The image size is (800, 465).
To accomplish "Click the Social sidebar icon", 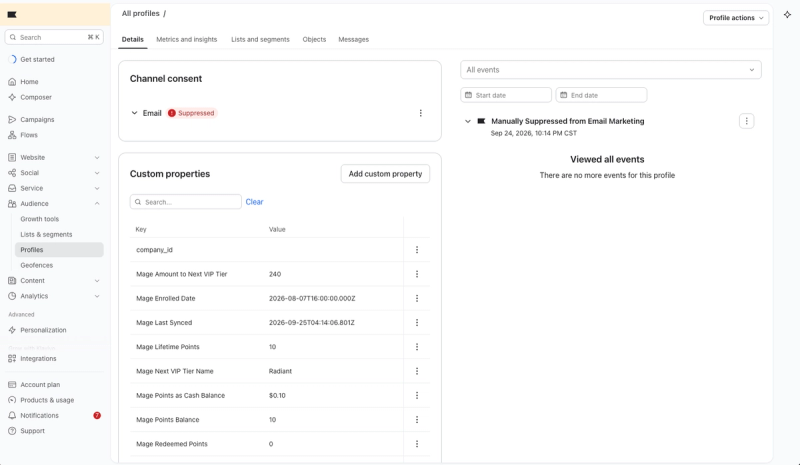I will pyautogui.click(x=12, y=173).
